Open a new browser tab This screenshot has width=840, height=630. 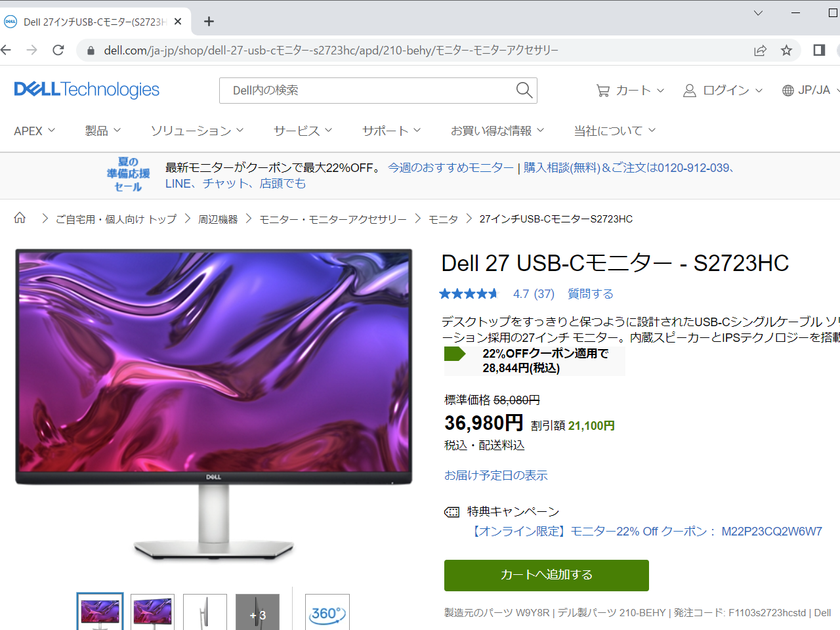[209, 22]
